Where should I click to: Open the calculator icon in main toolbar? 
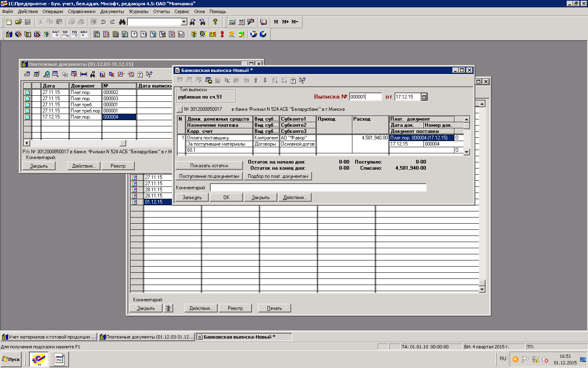point(232,22)
